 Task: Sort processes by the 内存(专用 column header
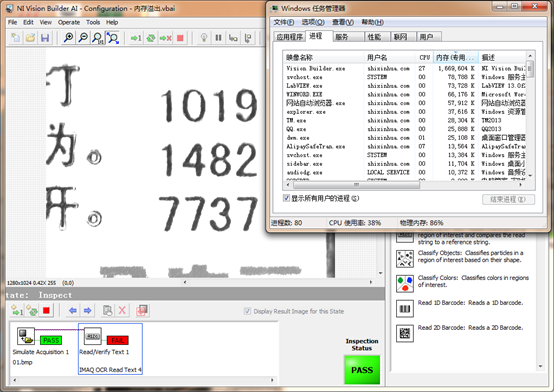coord(456,57)
